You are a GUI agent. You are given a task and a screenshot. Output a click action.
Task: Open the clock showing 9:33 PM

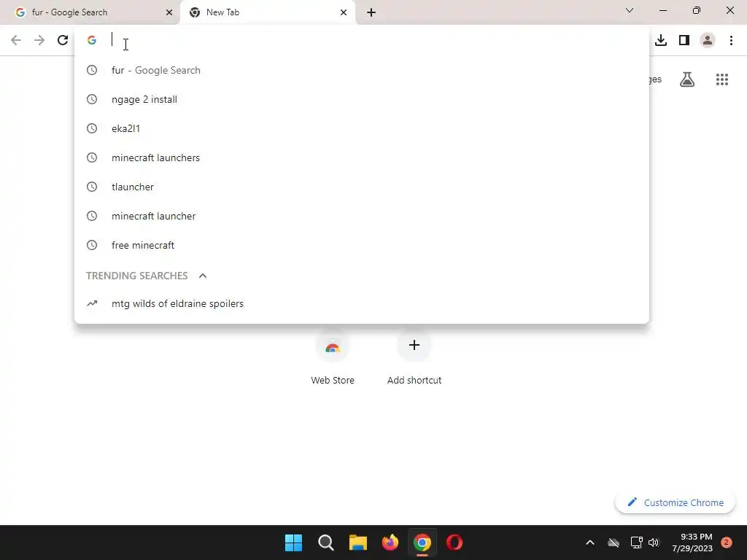pos(692,542)
